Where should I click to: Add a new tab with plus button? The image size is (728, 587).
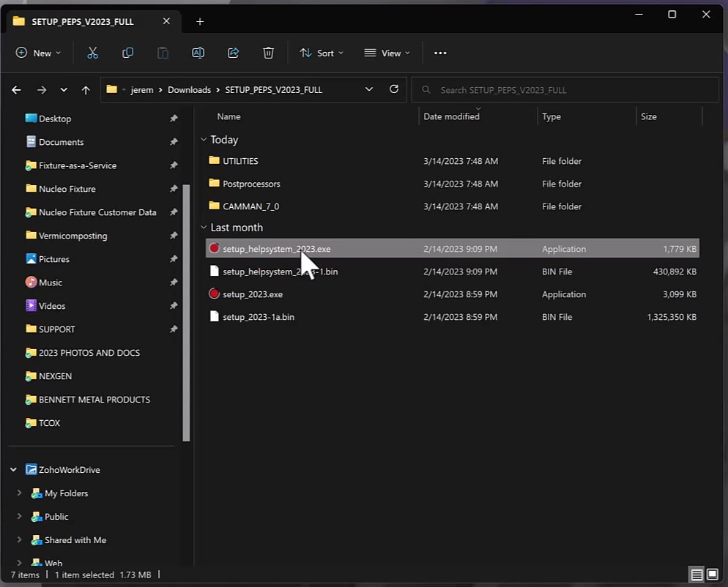tap(200, 21)
